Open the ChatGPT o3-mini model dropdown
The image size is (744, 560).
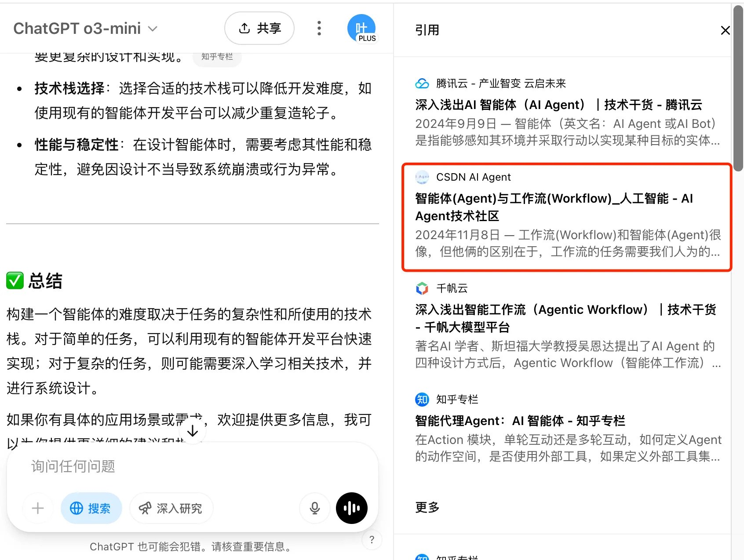point(85,29)
